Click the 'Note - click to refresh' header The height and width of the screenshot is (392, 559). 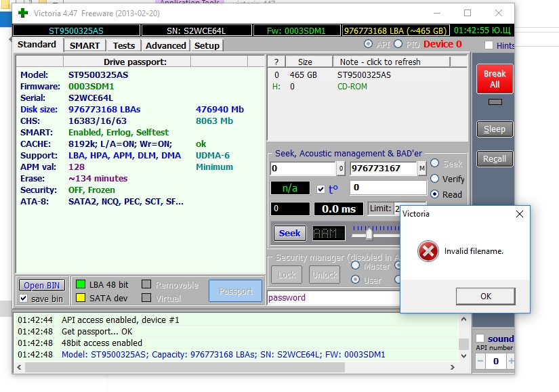[391, 62]
